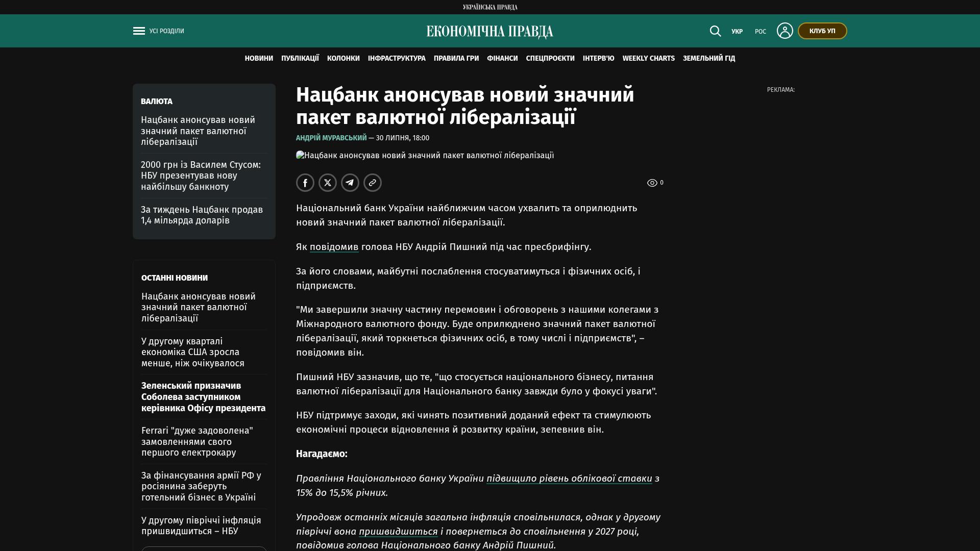
Task: Share article on X (Twitter)
Action: (x=328, y=183)
